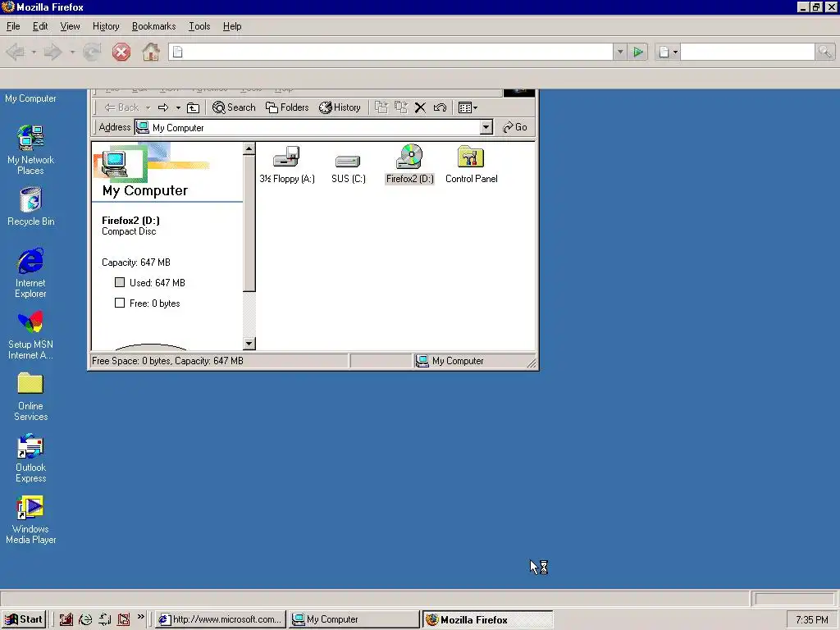Click the Go button beside the Address bar
Viewport: 840px width, 630px height.
(x=515, y=127)
